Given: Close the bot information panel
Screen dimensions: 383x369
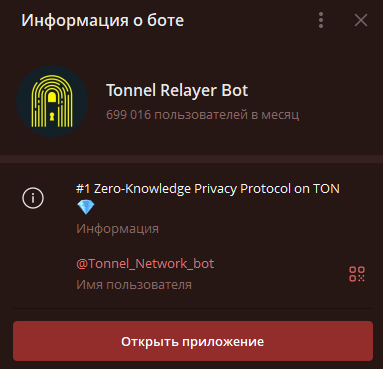Looking at the screenshot, I should point(361,20).
